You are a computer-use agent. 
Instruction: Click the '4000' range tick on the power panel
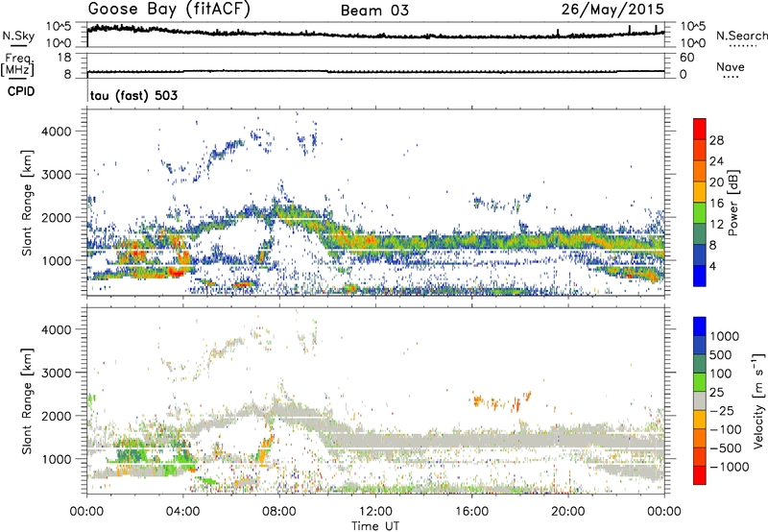tap(57, 132)
